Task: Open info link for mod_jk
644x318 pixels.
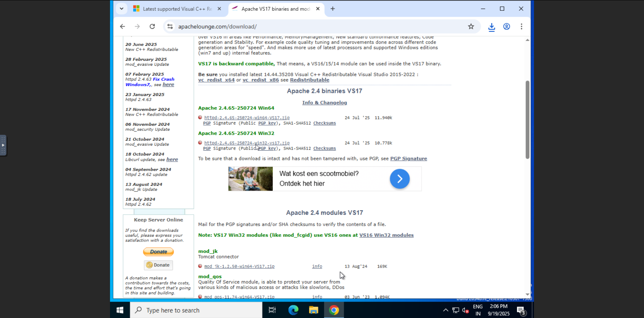Action: click(x=317, y=266)
